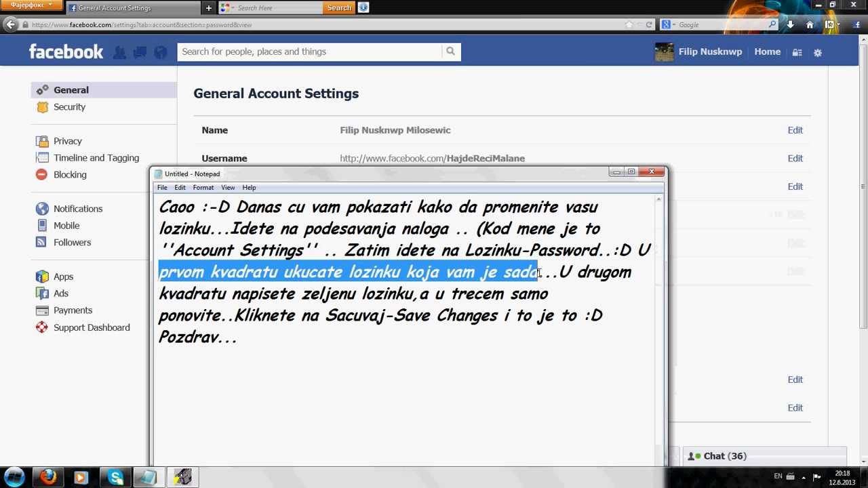The width and height of the screenshot is (868, 488).
Task: Open Support Dashboard in the sidebar
Action: pos(92,327)
